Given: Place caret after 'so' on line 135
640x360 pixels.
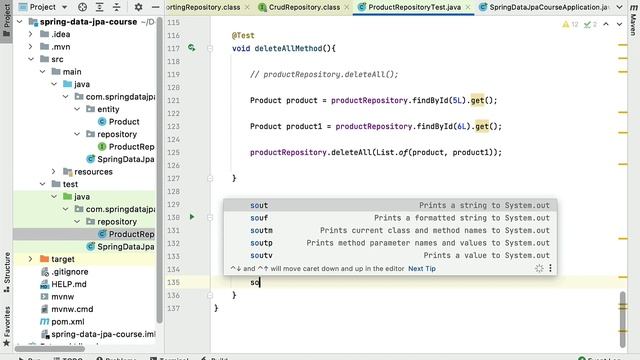Looking at the screenshot, I should 260,282.
